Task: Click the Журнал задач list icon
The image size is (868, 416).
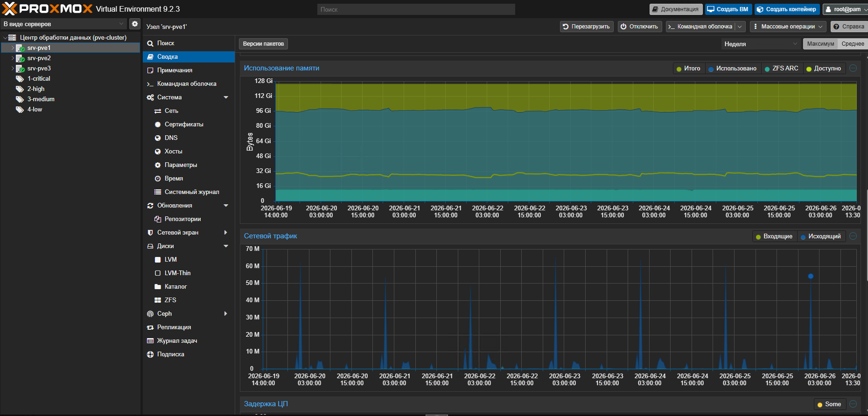Action: [x=150, y=341]
